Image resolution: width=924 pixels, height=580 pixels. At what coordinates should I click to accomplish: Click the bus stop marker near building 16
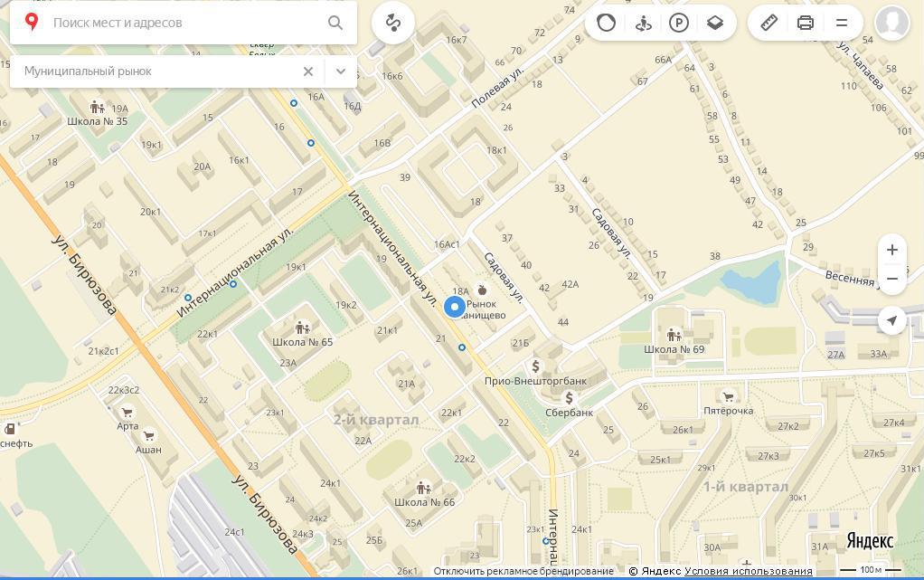point(310,143)
